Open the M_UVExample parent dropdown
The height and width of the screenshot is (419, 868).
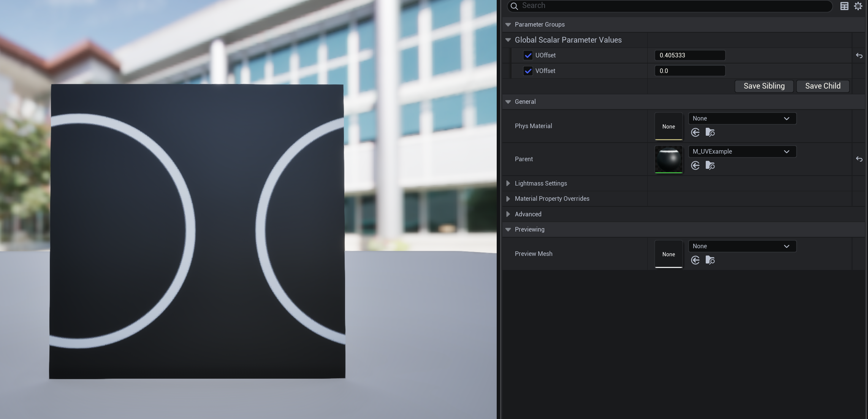point(742,152)
